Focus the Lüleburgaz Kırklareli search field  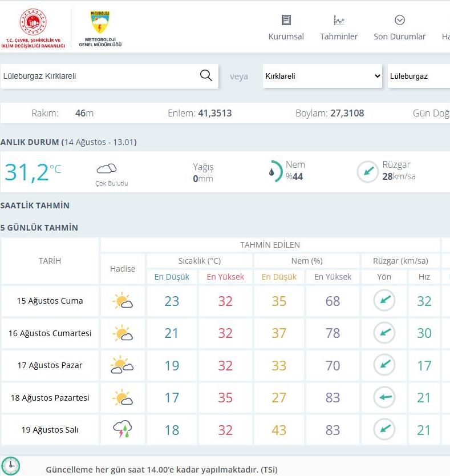(x=97, y=76)
